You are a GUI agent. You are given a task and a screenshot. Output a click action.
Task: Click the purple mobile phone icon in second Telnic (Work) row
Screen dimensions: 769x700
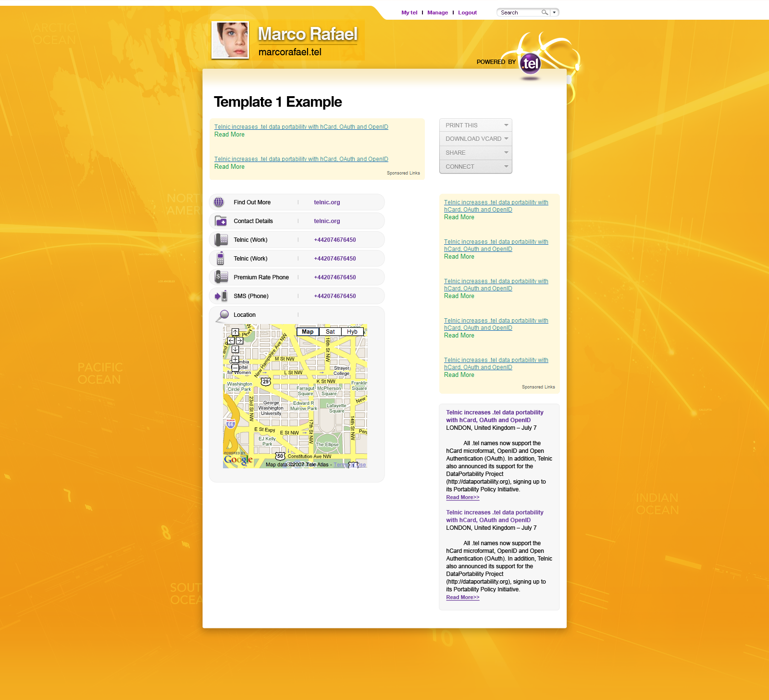[x=220, y=258]
